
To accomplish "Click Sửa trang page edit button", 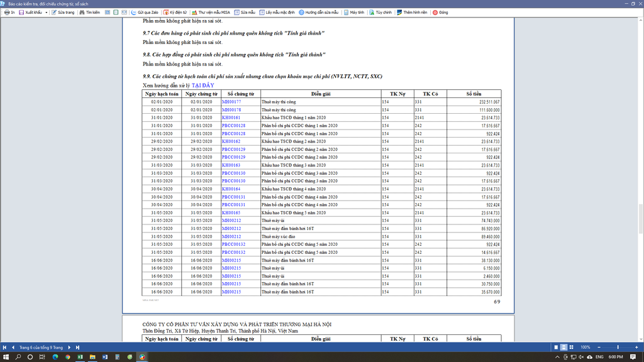I will click(x=63, y=13).
